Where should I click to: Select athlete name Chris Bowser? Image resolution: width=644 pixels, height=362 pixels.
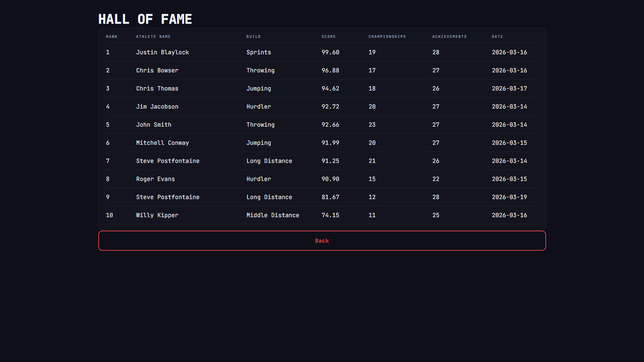(x=157, y=70)
